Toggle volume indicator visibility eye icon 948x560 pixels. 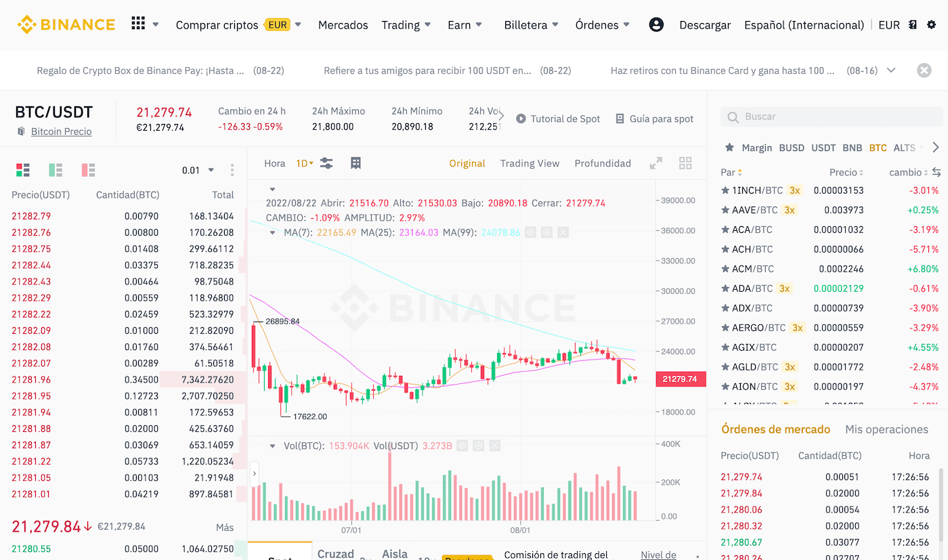(x=462, y=446)
